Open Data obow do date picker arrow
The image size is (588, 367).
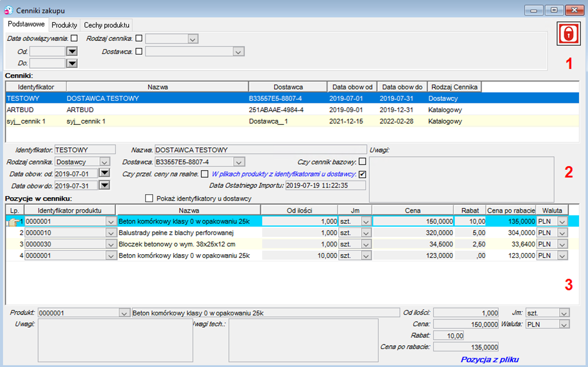104,185
